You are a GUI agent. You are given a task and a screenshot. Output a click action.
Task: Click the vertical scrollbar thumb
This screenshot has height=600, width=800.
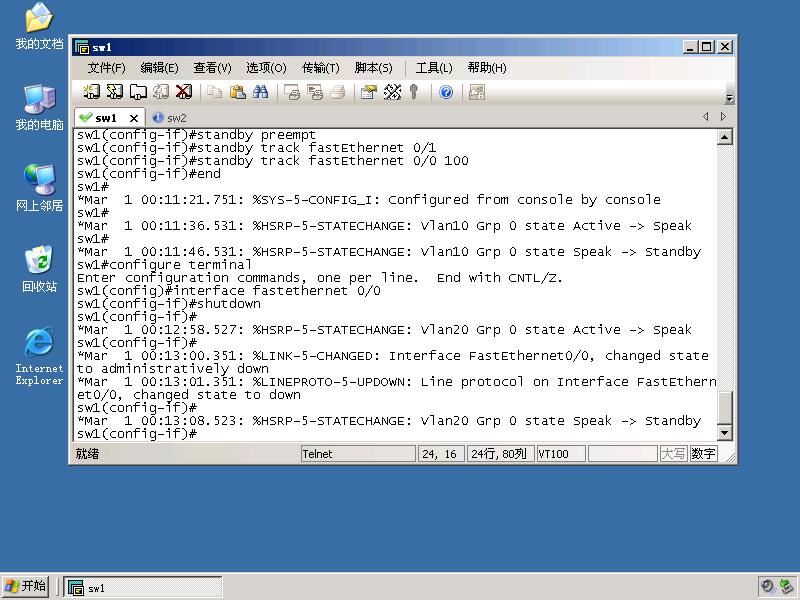[x=724, y=408]
